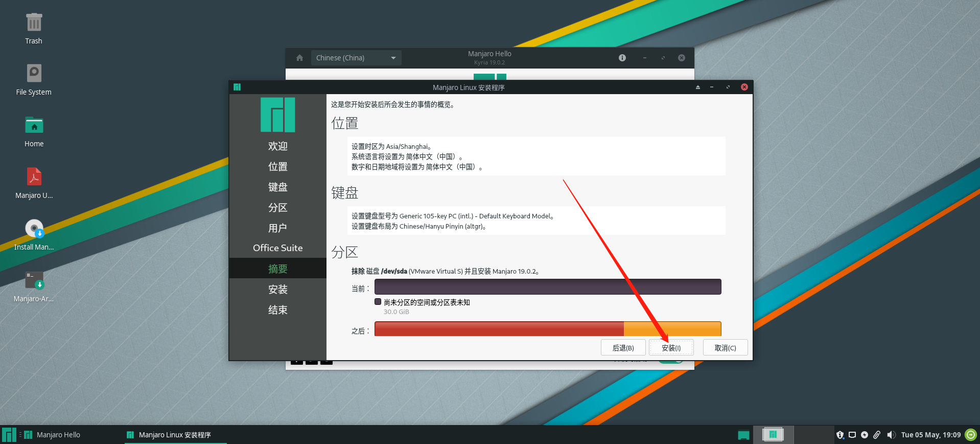Open the power manager tray icon
This screenshot has height=444, width=980.
click(865, 435)
